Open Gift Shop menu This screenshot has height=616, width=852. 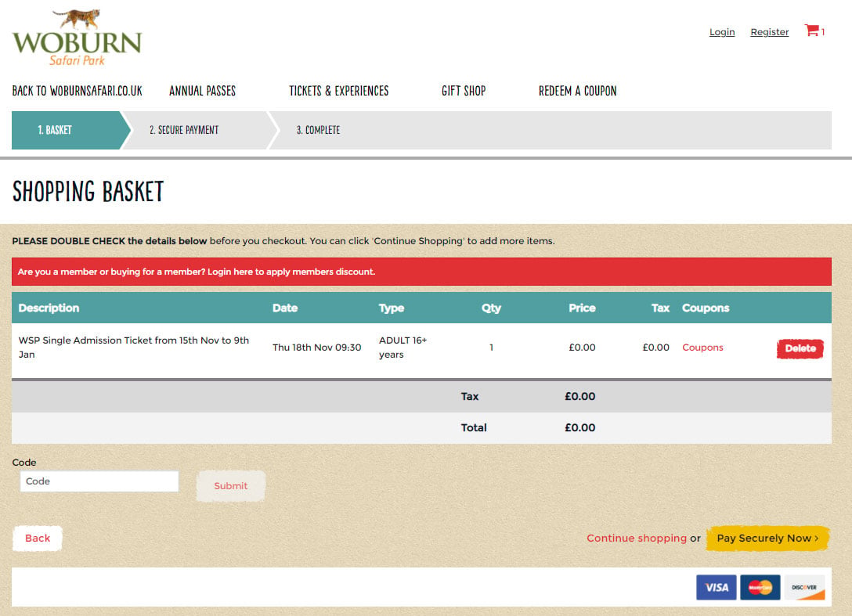click(x=464, y=91)
